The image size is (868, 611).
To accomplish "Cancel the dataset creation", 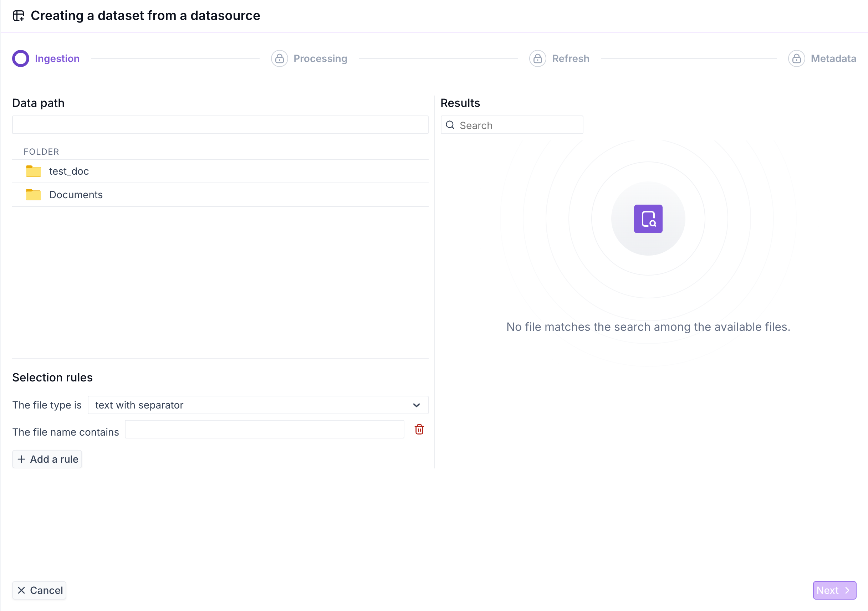I will click(x=39, y=590).
